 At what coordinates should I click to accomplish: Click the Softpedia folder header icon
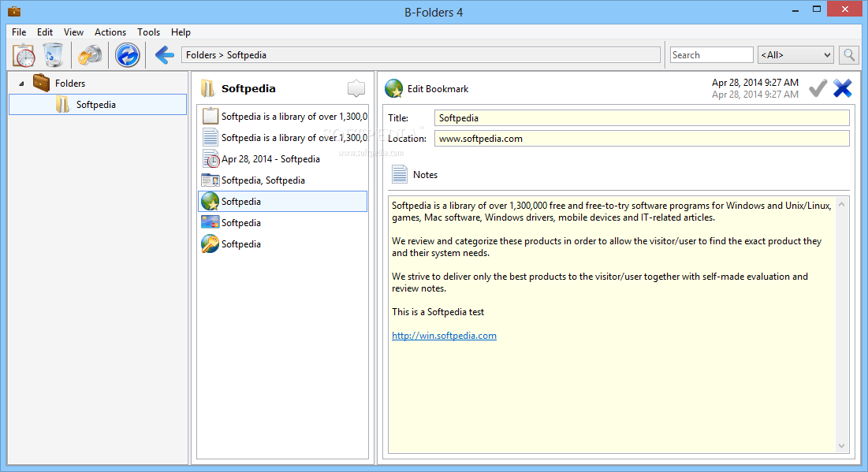click(207, 88)
